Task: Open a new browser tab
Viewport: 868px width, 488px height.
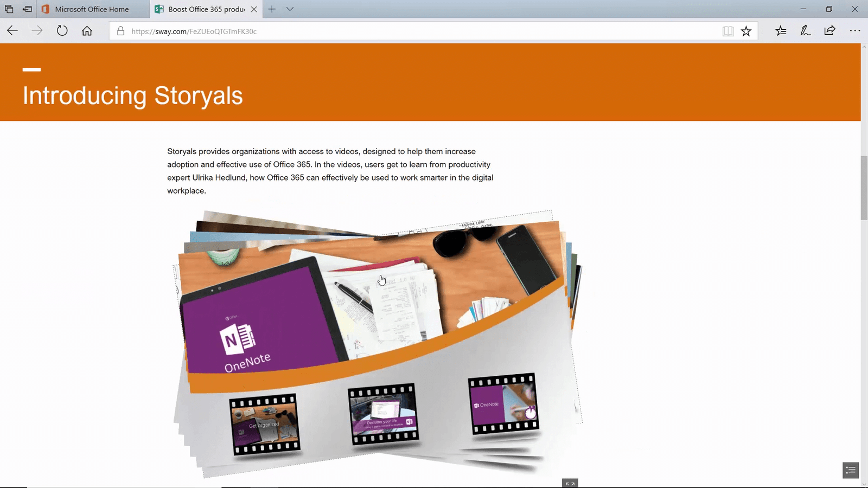Action: [271, 9]
